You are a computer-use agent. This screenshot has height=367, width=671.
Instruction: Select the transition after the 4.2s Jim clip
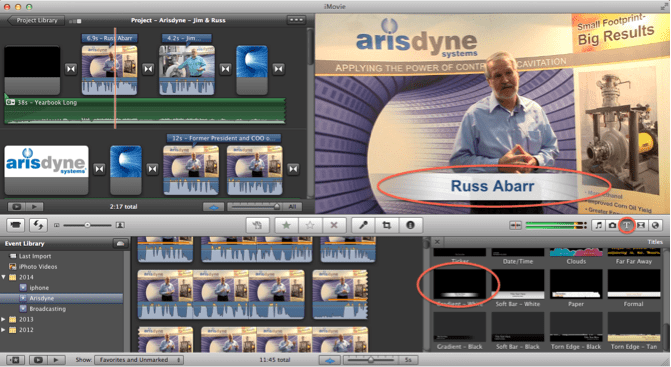(226, 69)
